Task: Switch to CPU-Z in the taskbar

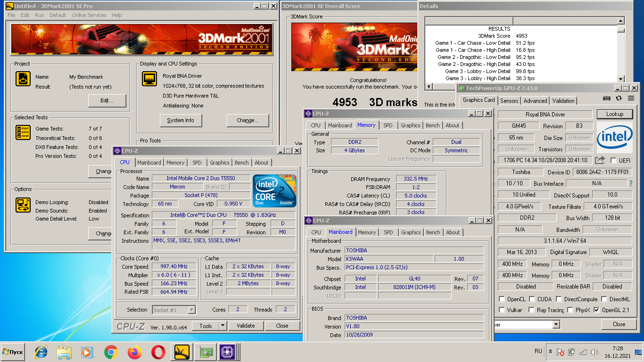Action: (x=228, y=352)
